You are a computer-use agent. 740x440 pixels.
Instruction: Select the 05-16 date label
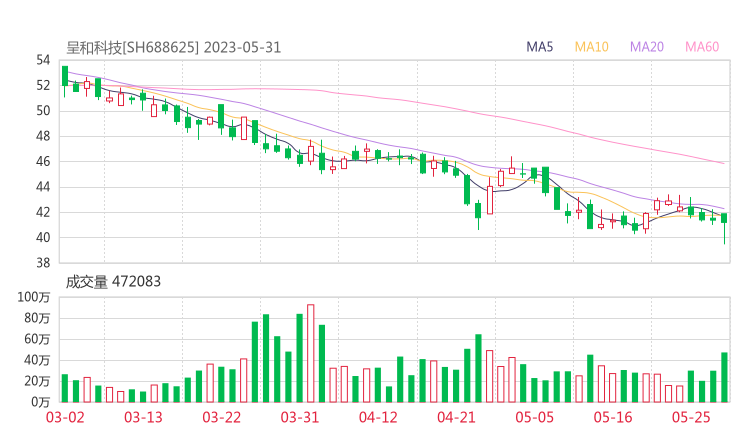click(613, 417)
